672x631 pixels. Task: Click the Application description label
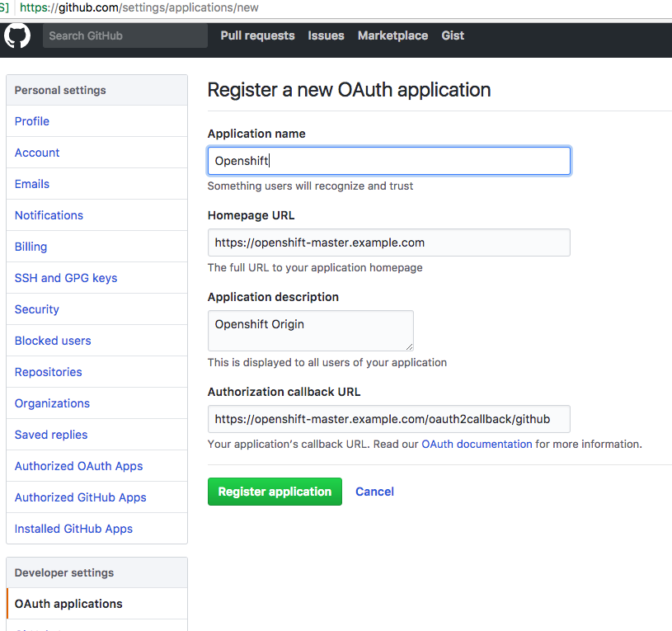point(273,297)
